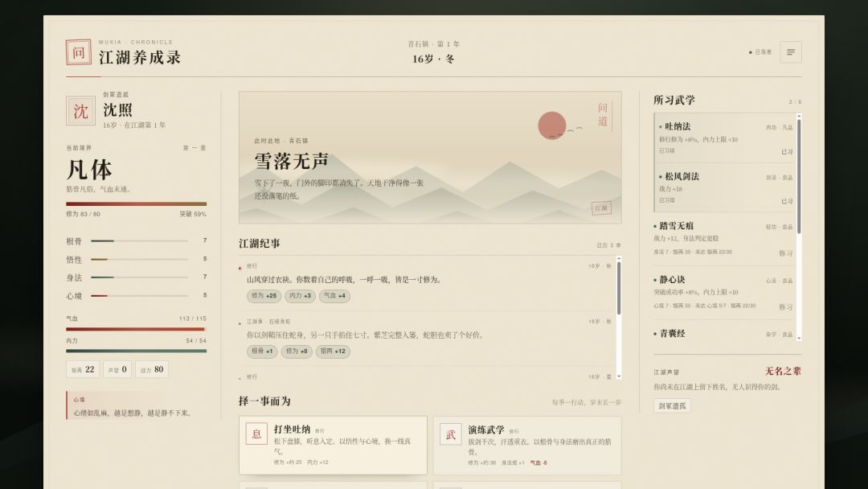Click the 心境 attribute bar
This screenshot has height=489, width=868.
click(x=140, y=296)
